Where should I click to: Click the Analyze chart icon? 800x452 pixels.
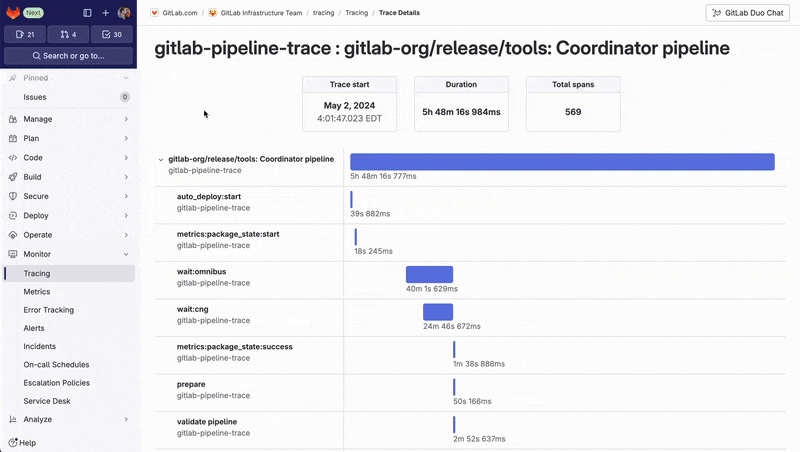13,419
